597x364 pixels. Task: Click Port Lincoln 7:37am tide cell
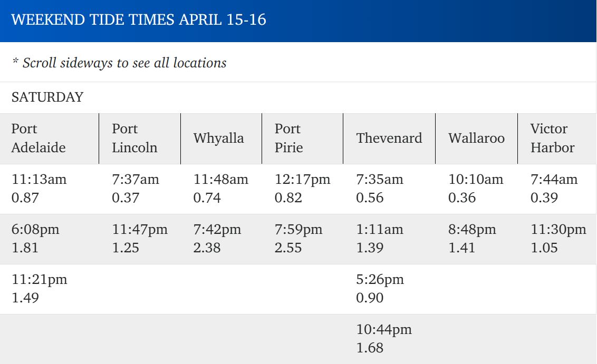point(135,189)
